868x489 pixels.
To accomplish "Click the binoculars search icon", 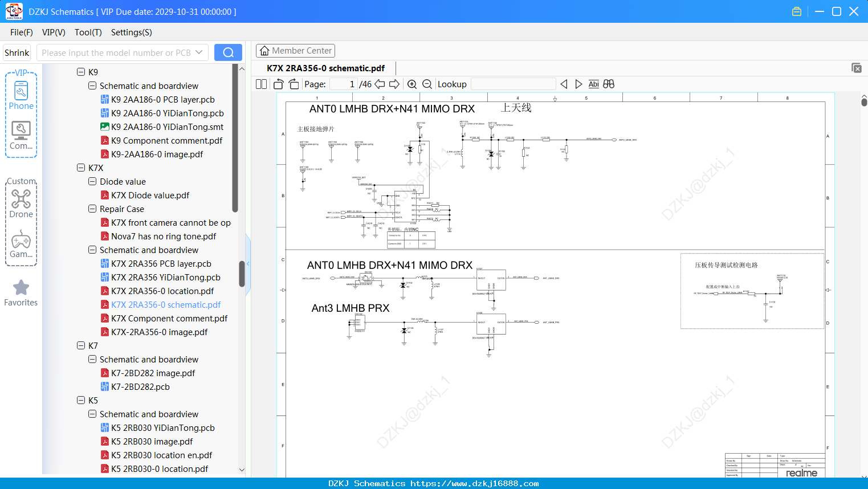I will (609, 84).
